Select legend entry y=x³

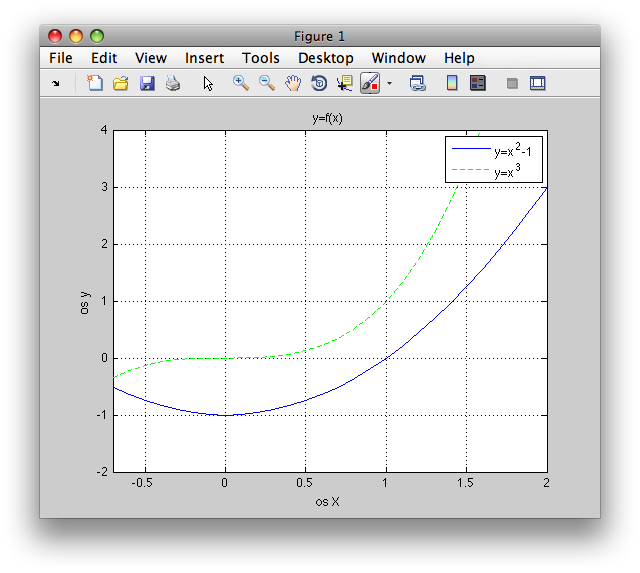(507, 171)
